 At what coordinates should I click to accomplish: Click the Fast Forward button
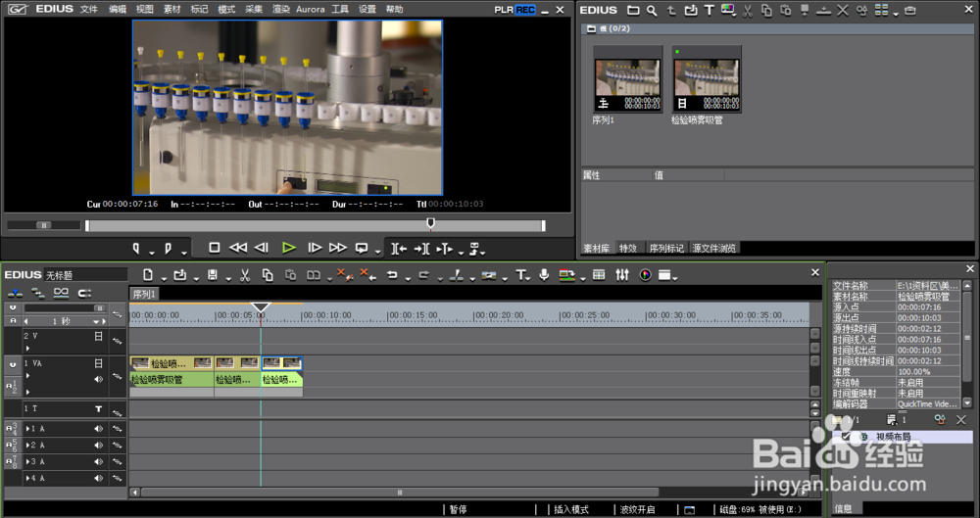[x=338, y=248]
